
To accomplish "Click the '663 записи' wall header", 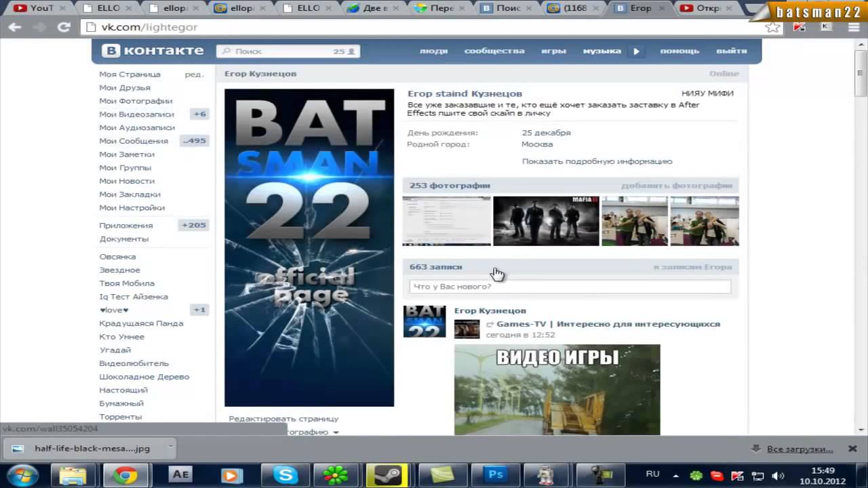I will 435,266.
